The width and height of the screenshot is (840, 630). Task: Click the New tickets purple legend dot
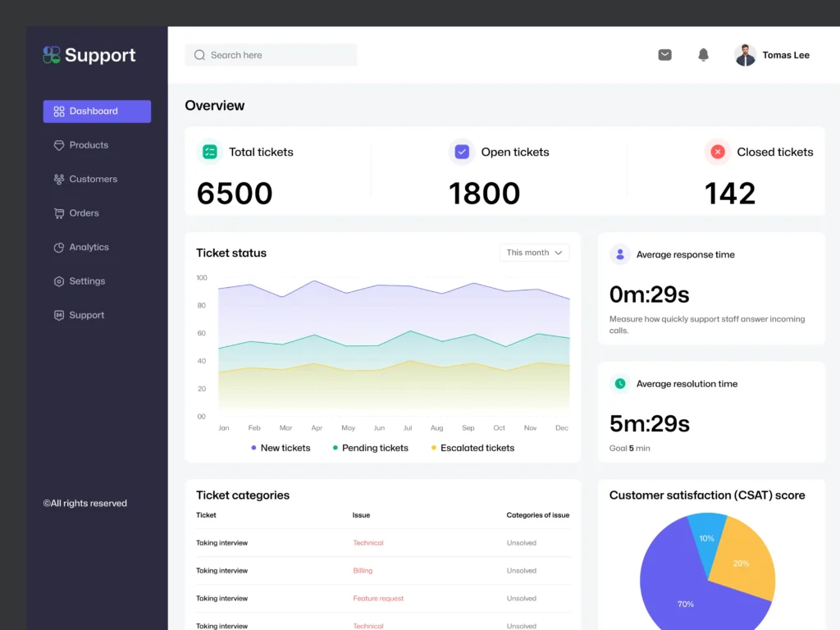pos(253,448)
